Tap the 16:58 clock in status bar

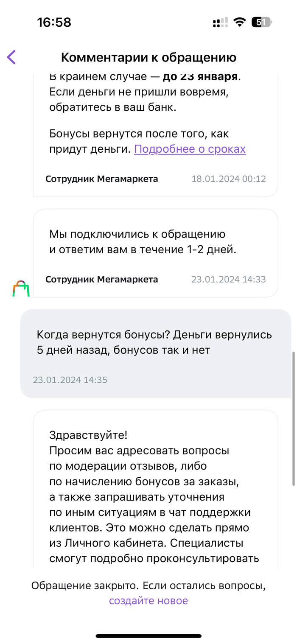54,22
